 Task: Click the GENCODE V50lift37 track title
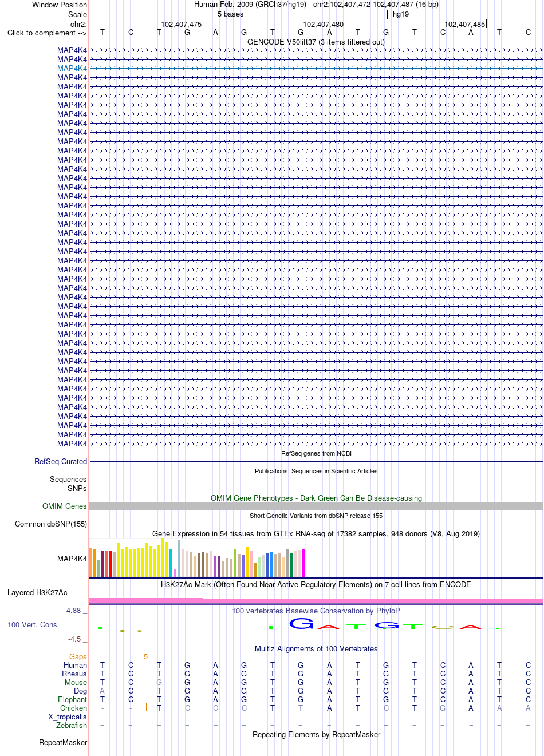(316, 42)
